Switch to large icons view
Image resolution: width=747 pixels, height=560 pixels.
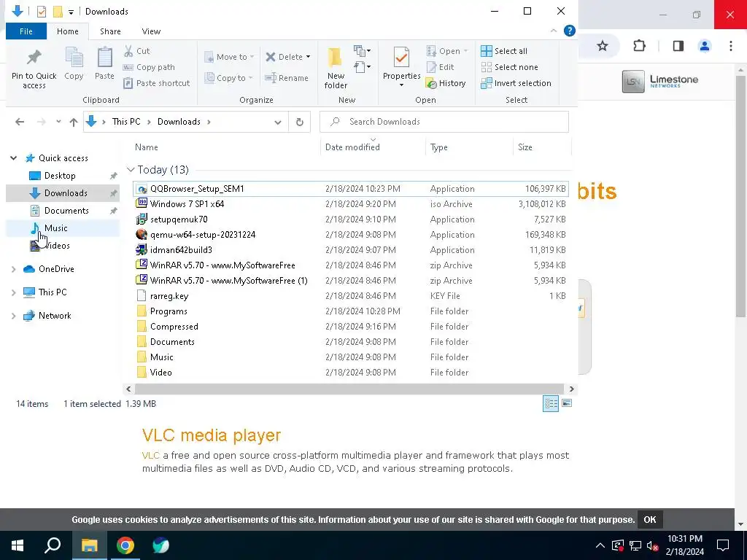(x=567, y=403)
